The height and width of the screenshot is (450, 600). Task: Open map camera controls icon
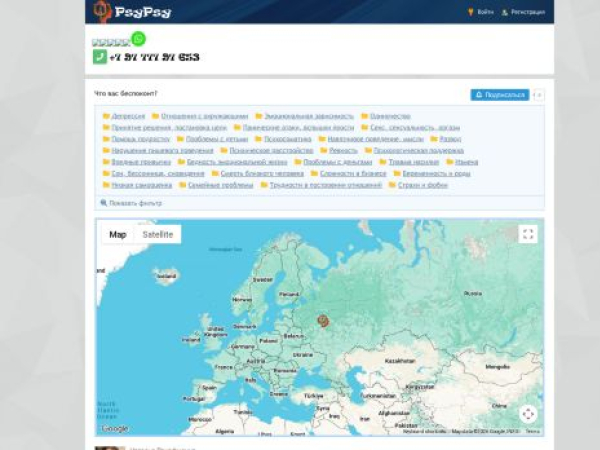[528, 414]
